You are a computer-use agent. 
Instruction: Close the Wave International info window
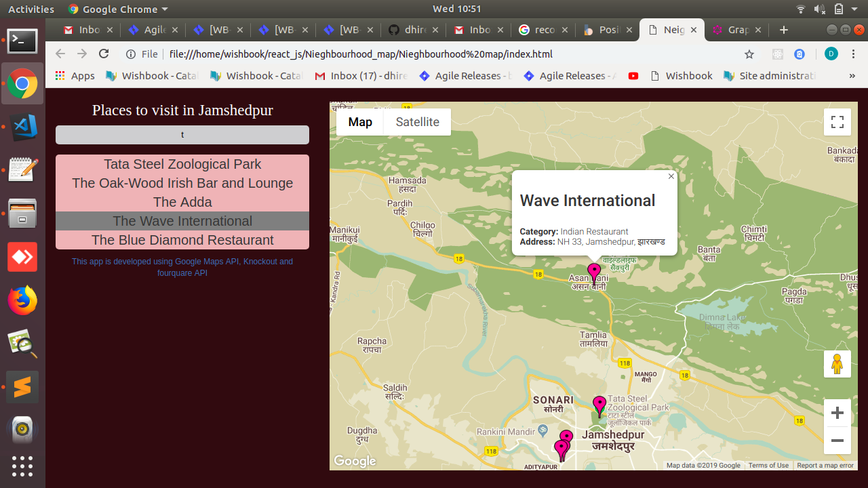671,176
